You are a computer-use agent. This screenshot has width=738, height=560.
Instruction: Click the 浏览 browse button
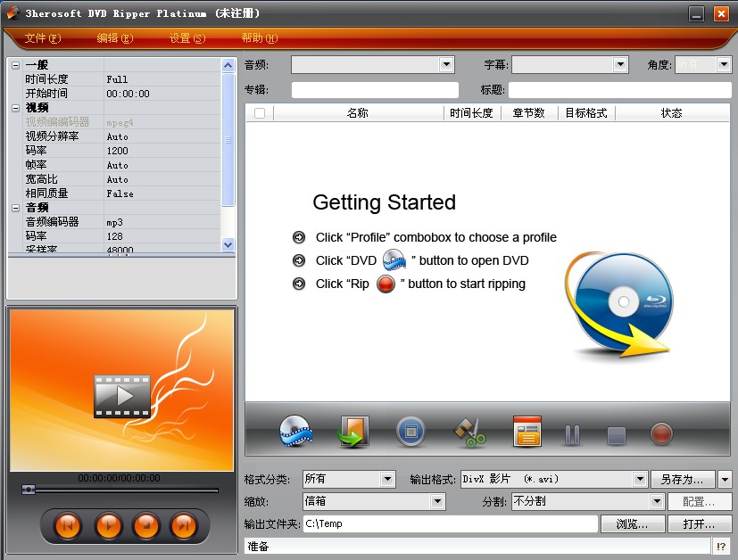633,523
